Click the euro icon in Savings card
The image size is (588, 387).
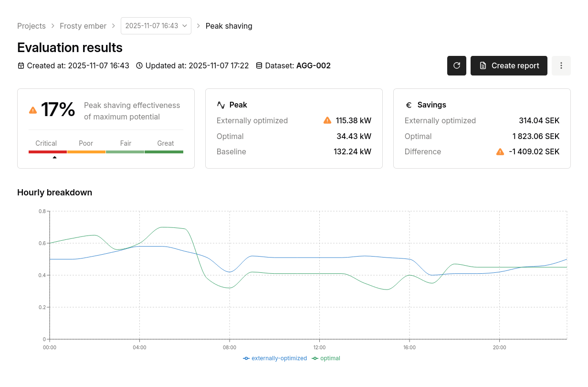(409, 105)
